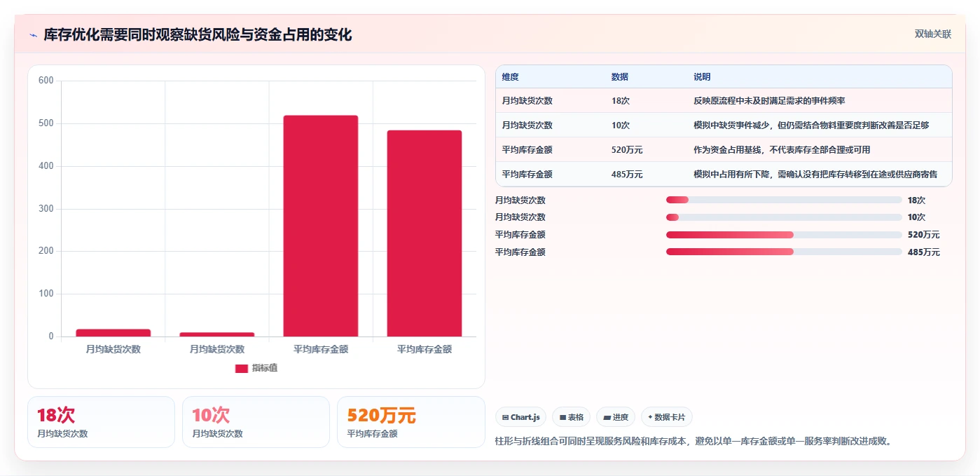Click the 双轴关联 tag in header

[x=932, y=34]
